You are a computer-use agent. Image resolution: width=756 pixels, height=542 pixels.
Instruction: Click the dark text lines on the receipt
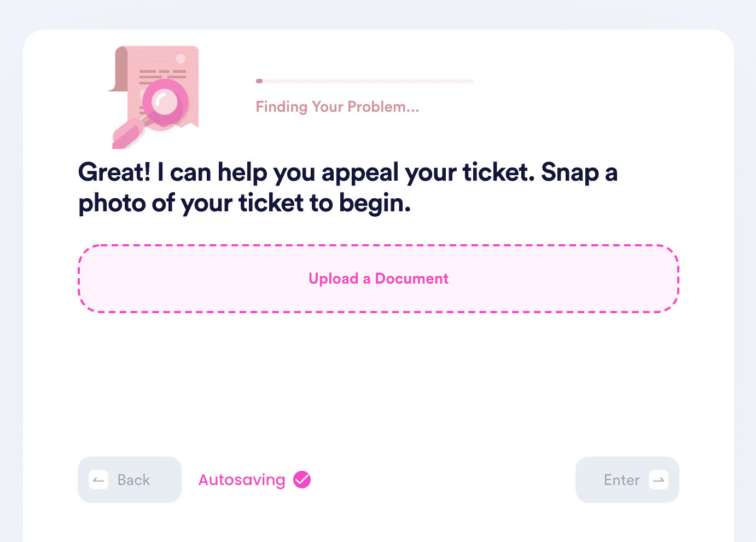tap(162, 77)
